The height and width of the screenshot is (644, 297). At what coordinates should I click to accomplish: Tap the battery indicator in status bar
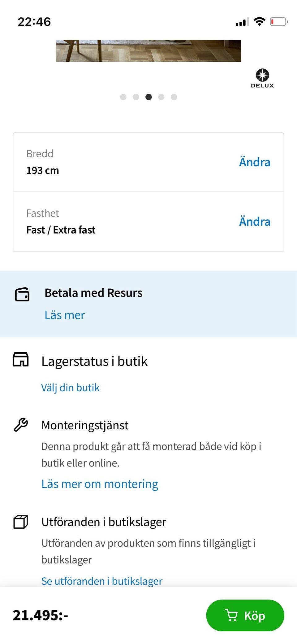coord(278,22)
